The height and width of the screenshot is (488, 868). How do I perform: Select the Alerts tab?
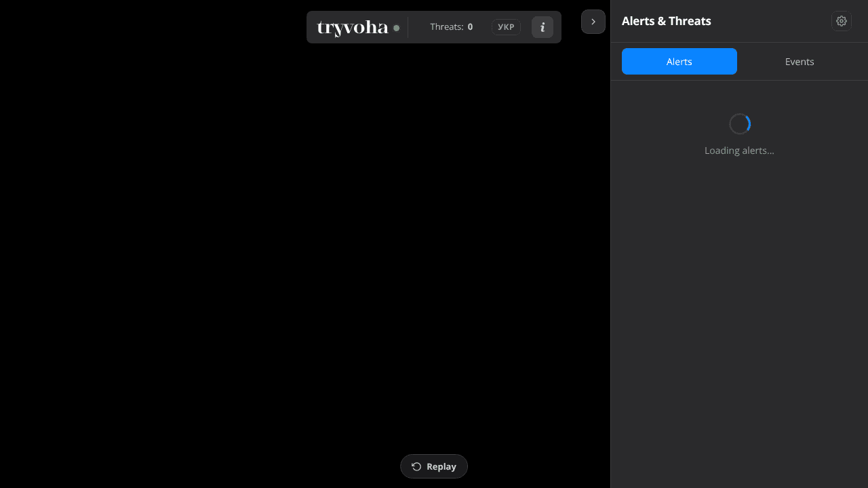679,62
